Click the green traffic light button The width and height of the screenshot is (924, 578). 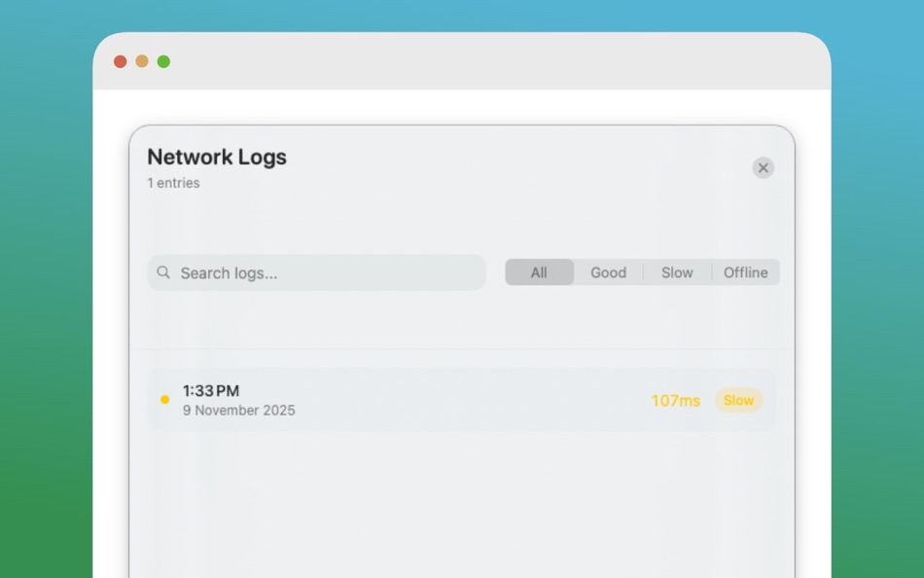(163, 60)
